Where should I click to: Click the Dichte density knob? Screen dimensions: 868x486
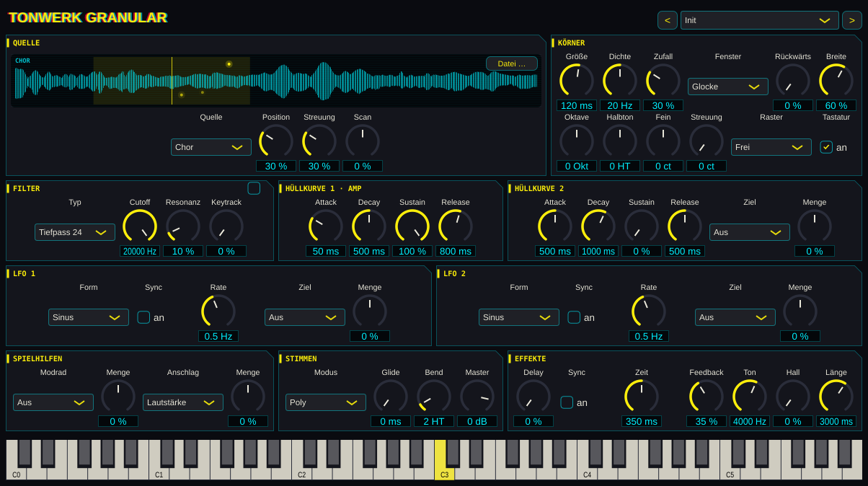[x=620, y=81]
